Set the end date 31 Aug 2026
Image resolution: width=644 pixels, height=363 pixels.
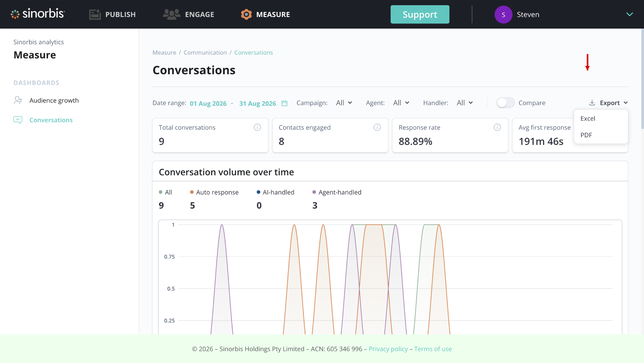pyautogui.click(x=258, y=103)
